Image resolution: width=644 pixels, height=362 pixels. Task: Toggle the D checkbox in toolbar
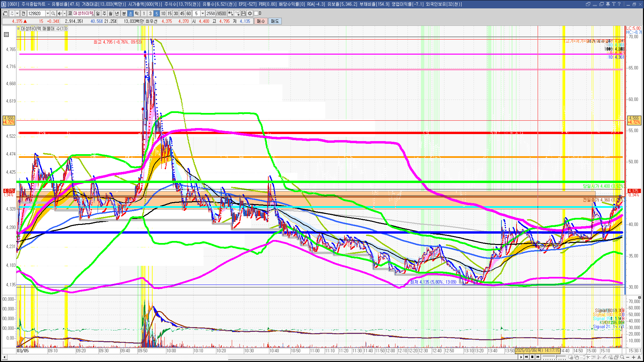coord(256,13)
